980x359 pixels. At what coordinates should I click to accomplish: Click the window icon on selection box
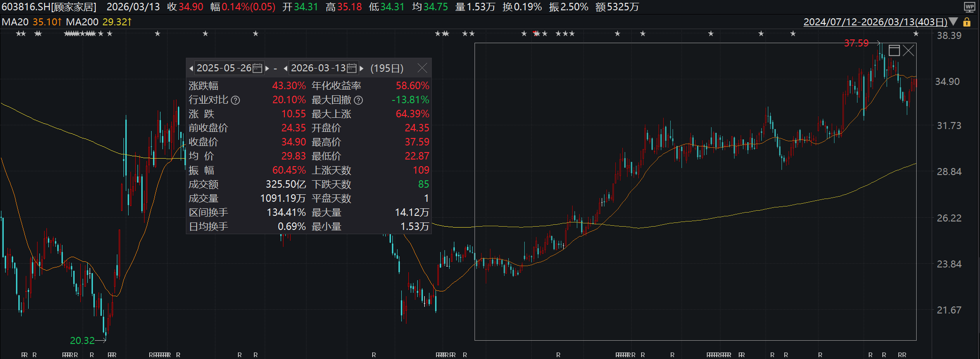tap(894, 50)
